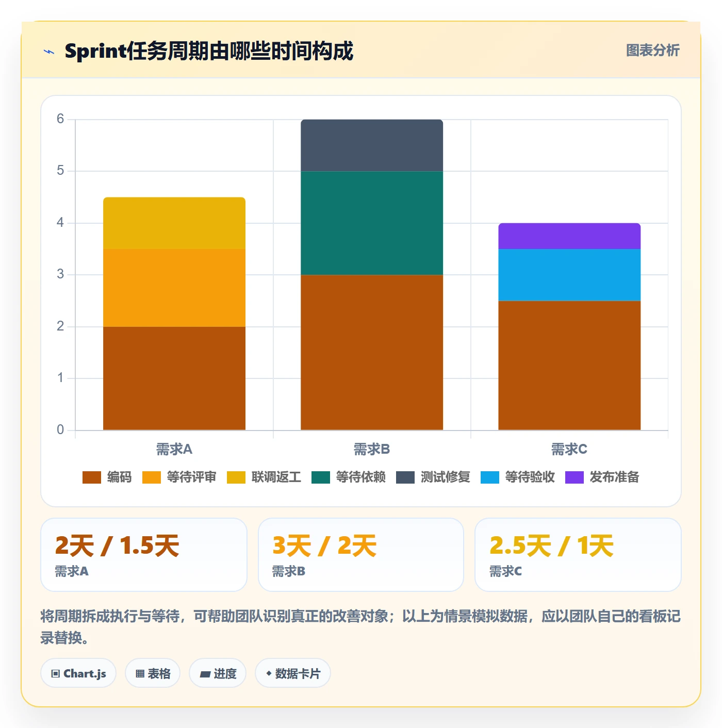
Task: Select the 进度 tag chip
Action: point(218,673)
